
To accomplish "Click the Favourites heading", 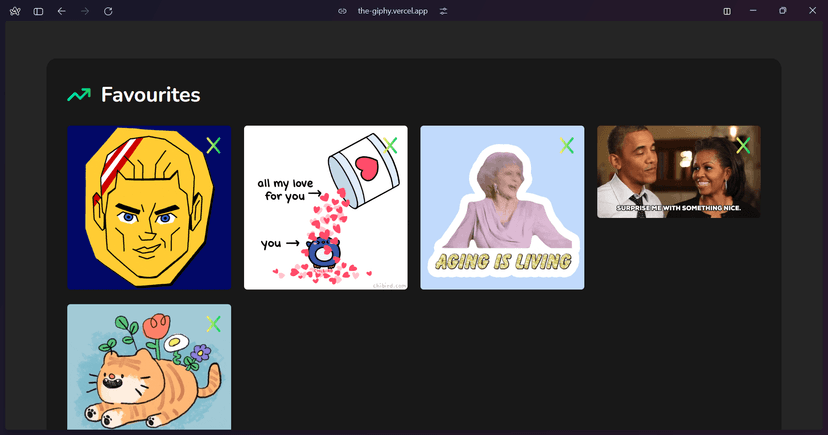I will (x=150, y=95).
